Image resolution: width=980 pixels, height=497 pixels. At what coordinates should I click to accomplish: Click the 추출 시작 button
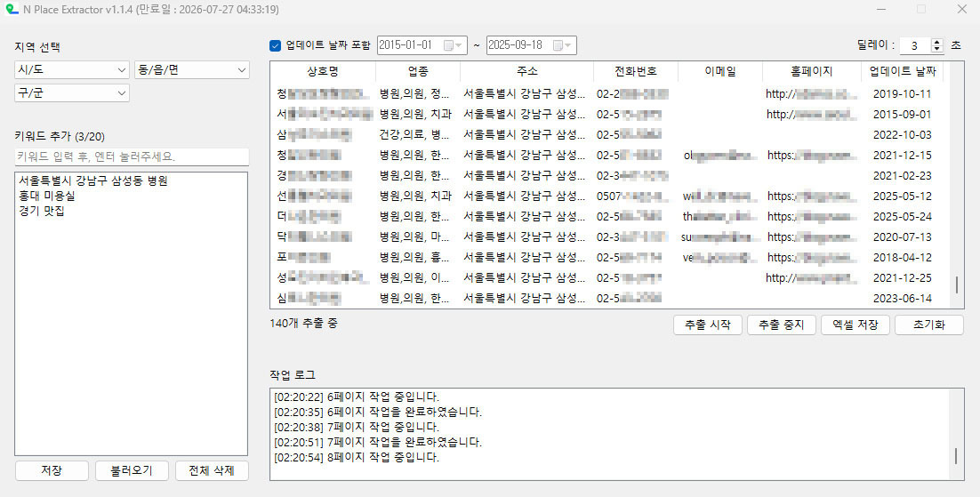pos(707,325)
